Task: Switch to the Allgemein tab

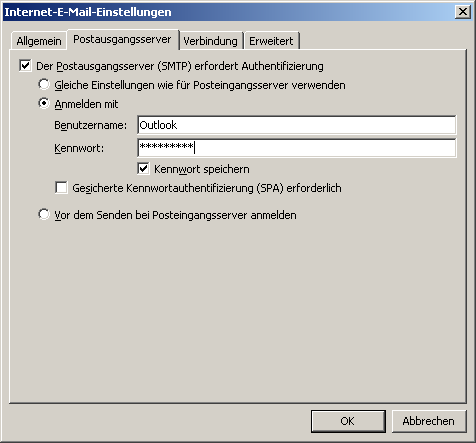Action: pyautogui.click(x=39, y=41)
